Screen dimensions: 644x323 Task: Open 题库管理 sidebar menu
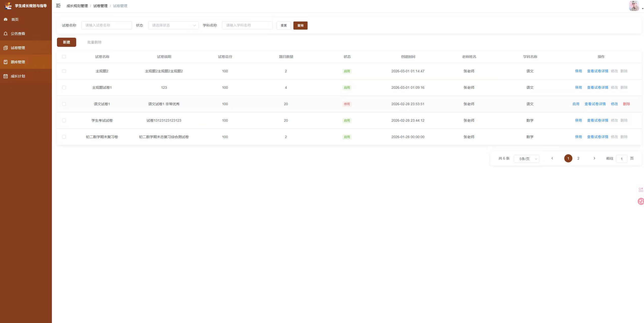(x=26, y=62)
